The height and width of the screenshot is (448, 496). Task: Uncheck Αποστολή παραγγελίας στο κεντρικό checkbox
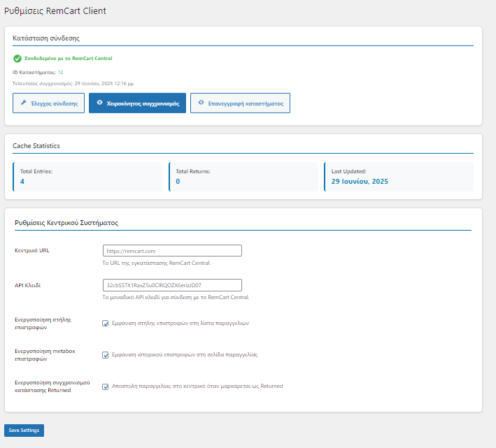(x=106, y=386)
